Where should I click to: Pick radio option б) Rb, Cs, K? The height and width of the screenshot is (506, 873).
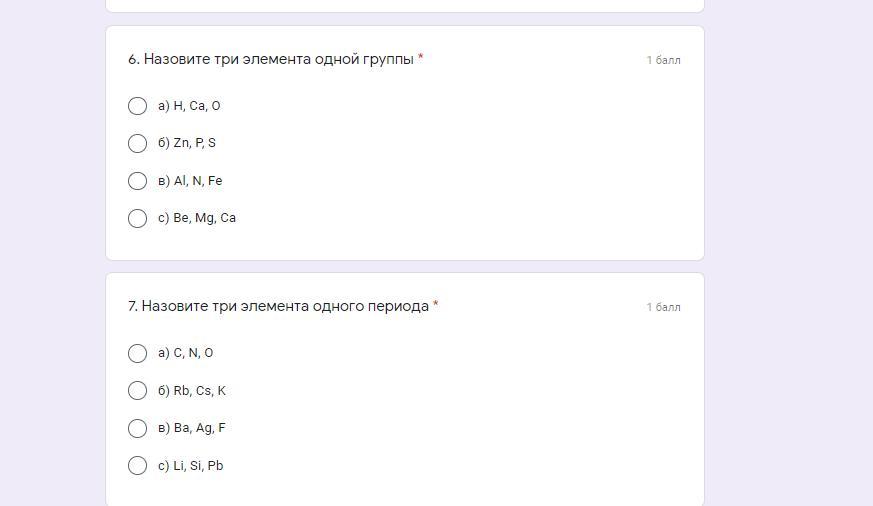pos(138,391)
